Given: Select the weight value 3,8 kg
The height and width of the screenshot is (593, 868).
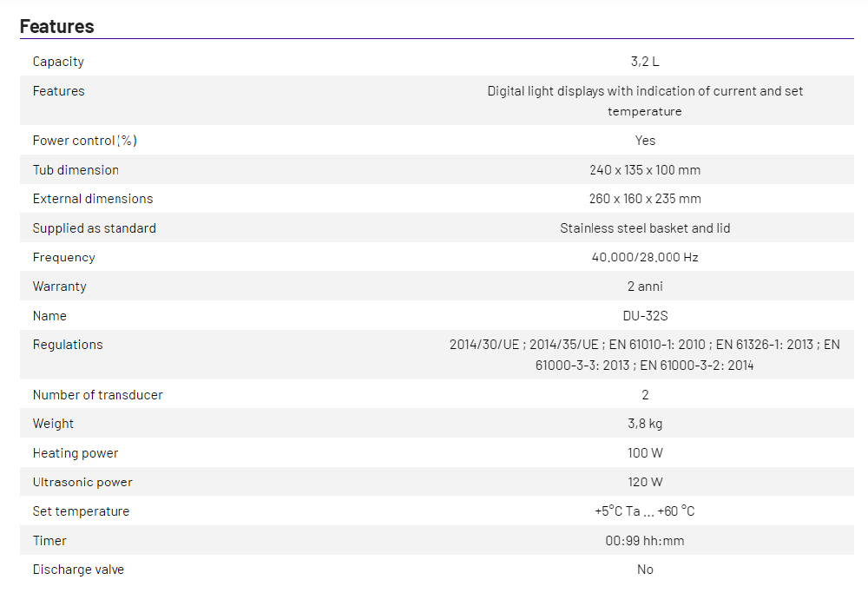Looking at the screenshot, I should [644, 424].
